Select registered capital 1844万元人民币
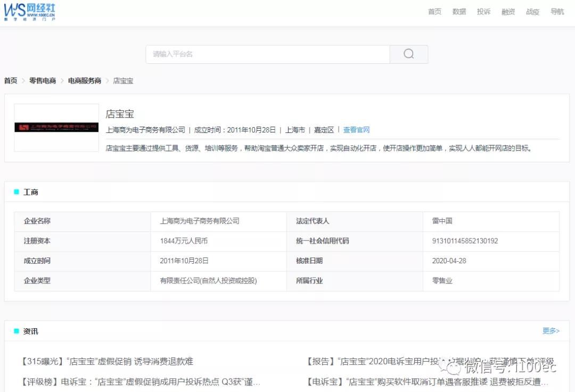Screen dimensions: 575x392 [x=184, y=241]
